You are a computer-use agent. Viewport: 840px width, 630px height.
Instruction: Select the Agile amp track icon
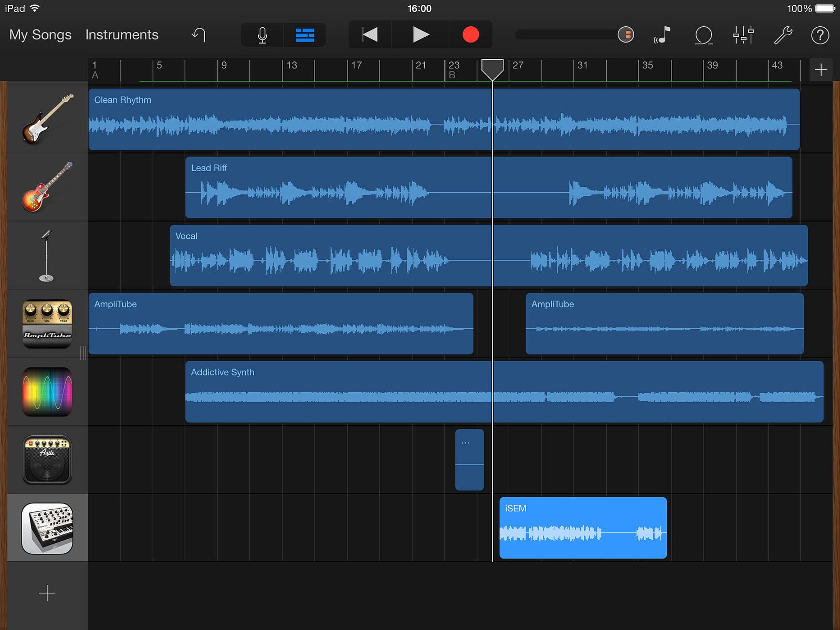(47, 460)
